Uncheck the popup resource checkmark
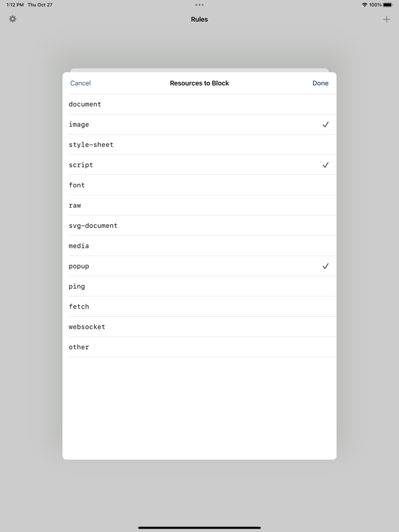The width and height of the screenshot is (399, 532). pos(325,266)
